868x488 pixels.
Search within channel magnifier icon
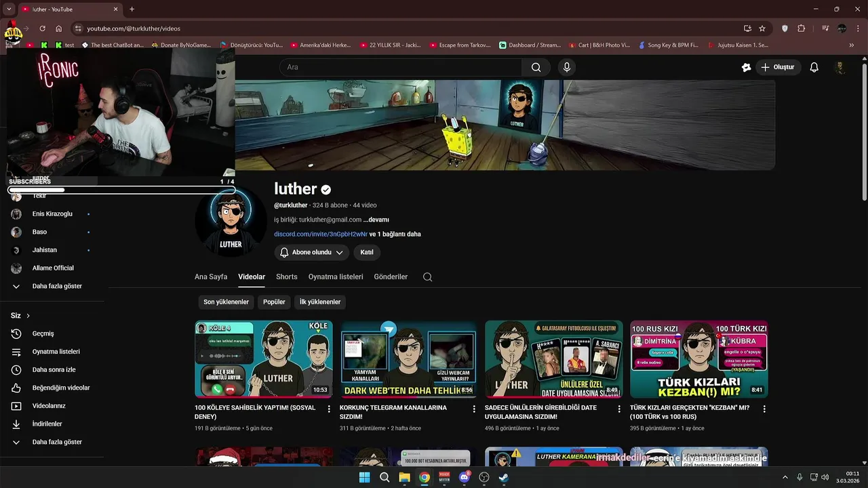click(427, 277)
